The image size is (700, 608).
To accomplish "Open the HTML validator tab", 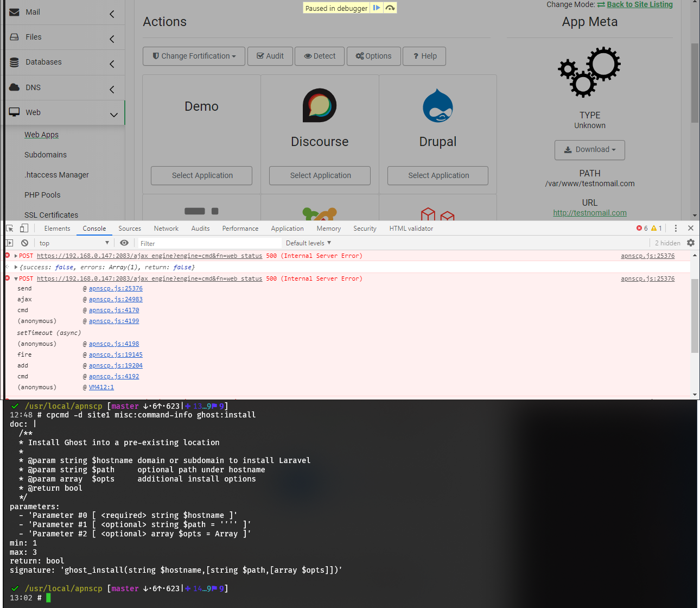I will pyautogui.click(x=411, y=229).
